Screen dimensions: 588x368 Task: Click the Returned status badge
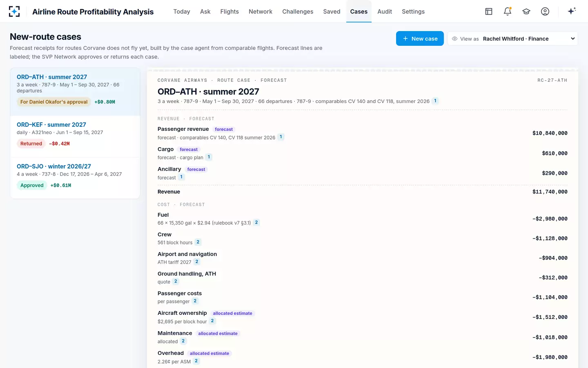tap(31, 144)
